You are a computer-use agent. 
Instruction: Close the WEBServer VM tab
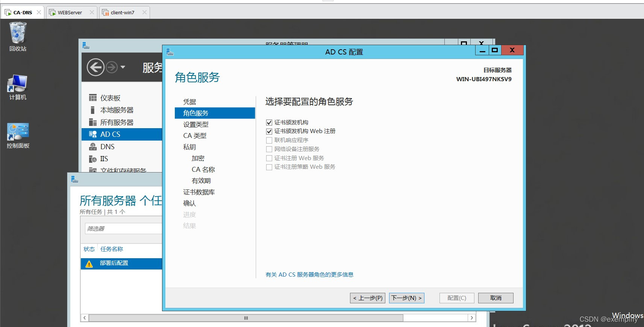point(92,12)
